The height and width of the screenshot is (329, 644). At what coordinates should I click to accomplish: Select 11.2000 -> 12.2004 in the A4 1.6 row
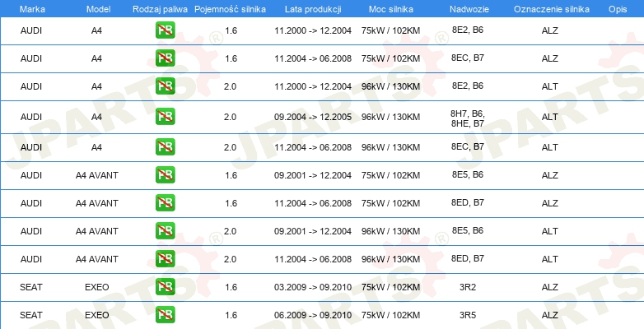point(313,30)
